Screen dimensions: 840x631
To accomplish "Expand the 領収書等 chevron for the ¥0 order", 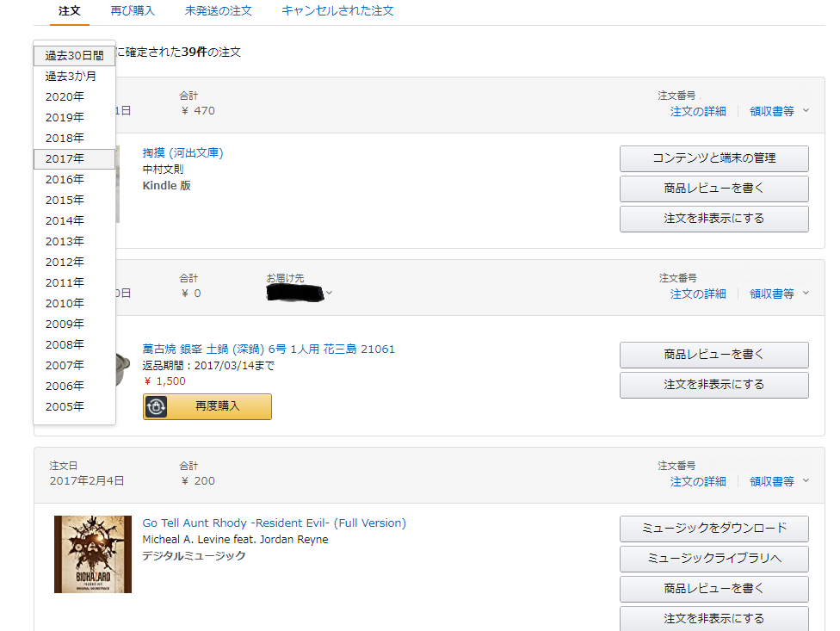I will click(806, 293).
